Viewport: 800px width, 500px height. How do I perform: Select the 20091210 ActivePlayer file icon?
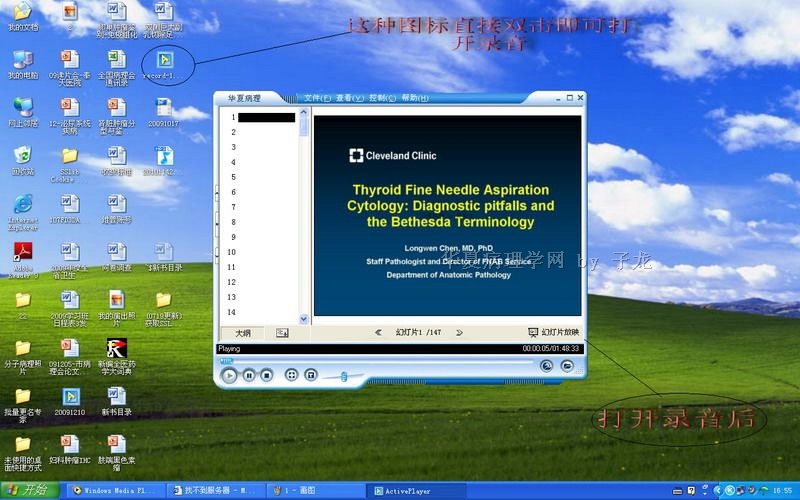click(70, 402)
